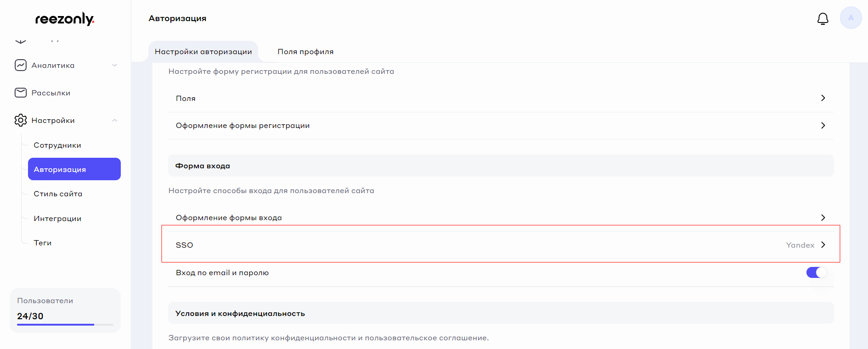Viewport: 868px width, 349px height.
Task: Open Сотрудники settings page
Action: pos(57,145)
